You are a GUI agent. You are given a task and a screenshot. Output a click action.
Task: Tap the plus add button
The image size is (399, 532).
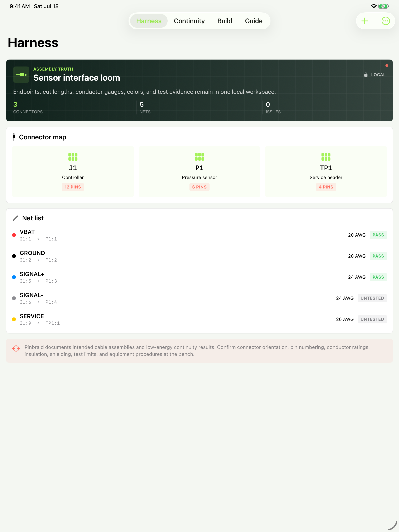[x=365, y=21]
